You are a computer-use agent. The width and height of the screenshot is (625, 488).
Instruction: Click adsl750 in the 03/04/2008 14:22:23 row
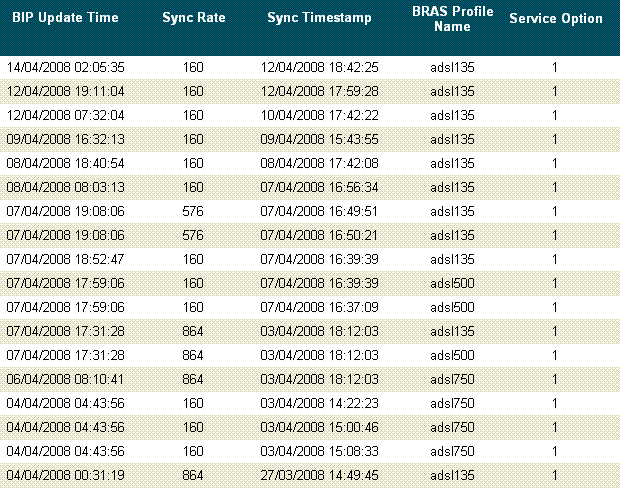click(x=452, y=403)
